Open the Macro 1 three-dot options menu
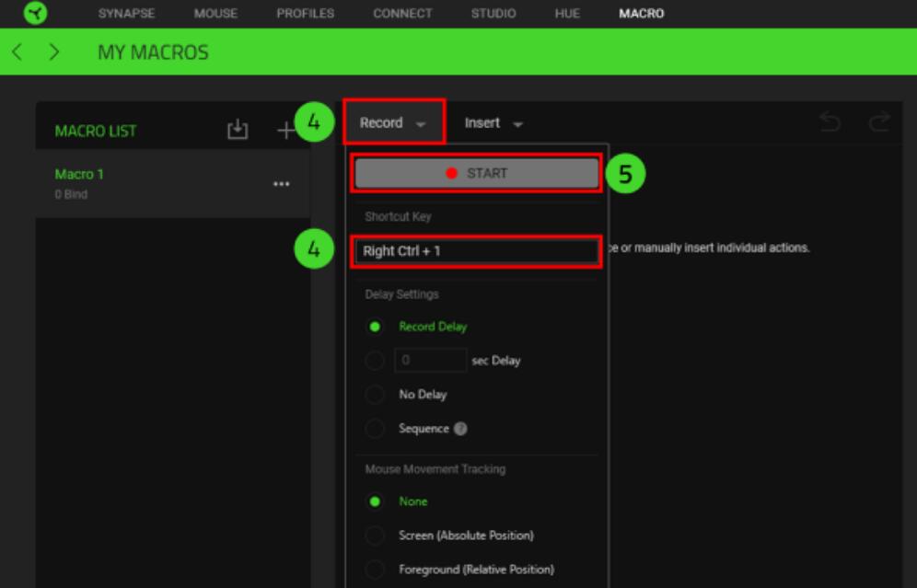Viewport: 917px width, 588px height. (x=281, y=184)
